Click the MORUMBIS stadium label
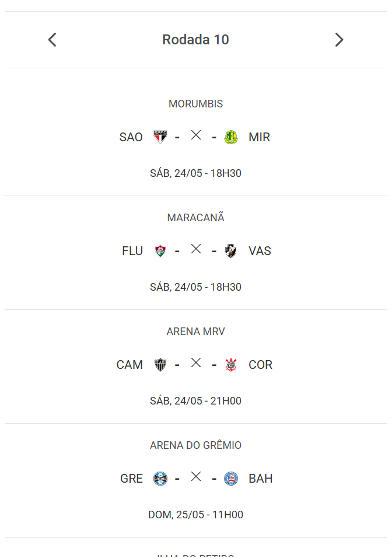This screenshot has height=558, width=392. pos(195,104)
